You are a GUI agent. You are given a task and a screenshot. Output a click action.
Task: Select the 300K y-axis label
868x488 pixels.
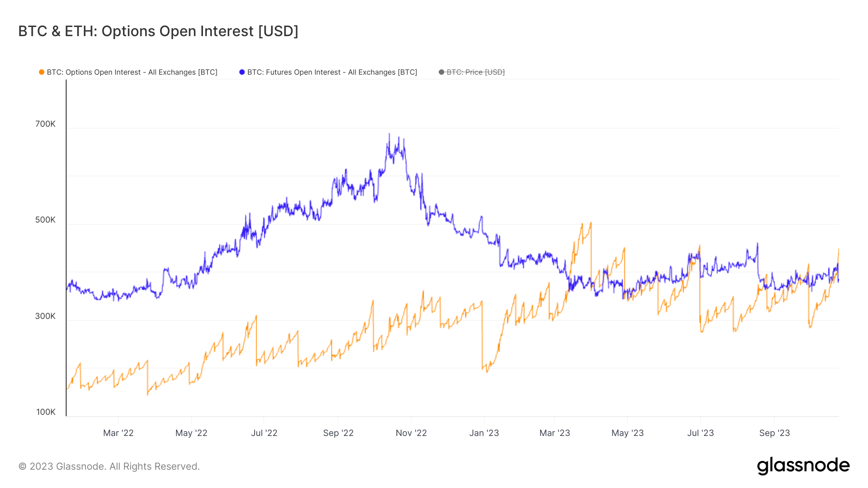[45, 317]
